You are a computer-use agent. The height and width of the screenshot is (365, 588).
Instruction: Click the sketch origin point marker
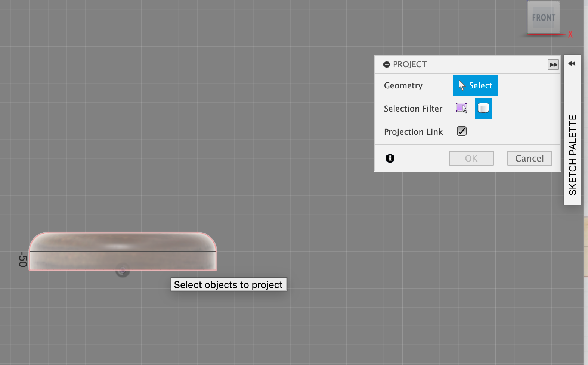(x=123, y=270)
